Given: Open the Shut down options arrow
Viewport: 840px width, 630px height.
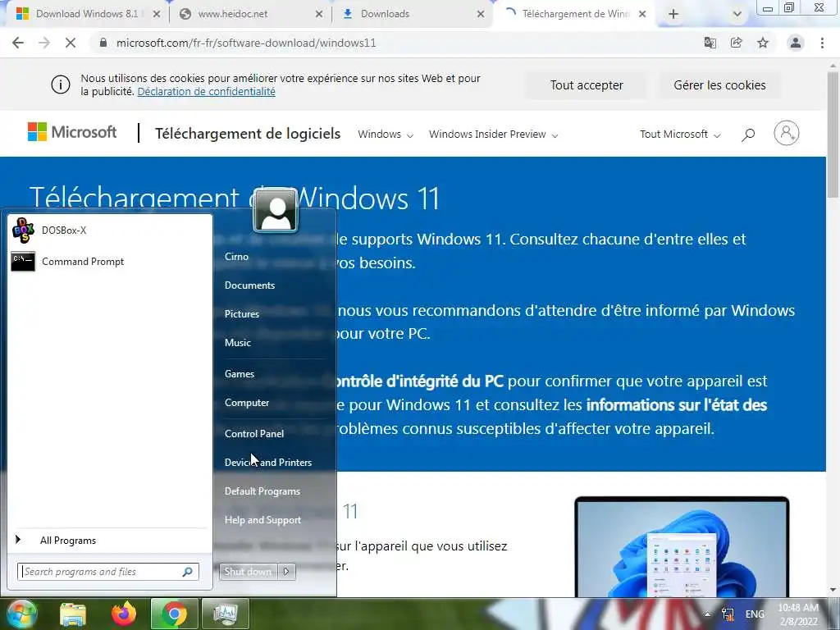Looking at the screenshot, I should (286, 572).
